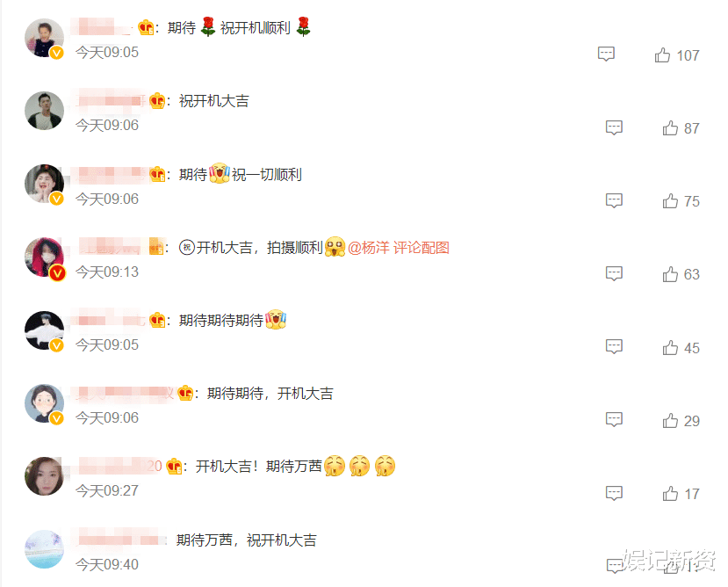Click the thumbs-up on the 87-like comment
This screenshot has width=728, height=587.
670,127
